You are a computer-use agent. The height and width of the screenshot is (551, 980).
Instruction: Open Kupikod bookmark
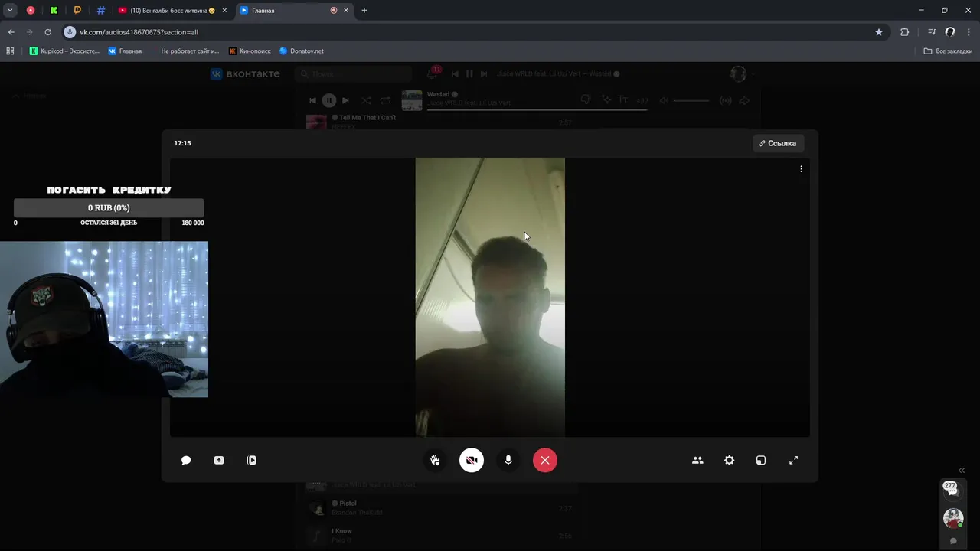coord(64,51)
